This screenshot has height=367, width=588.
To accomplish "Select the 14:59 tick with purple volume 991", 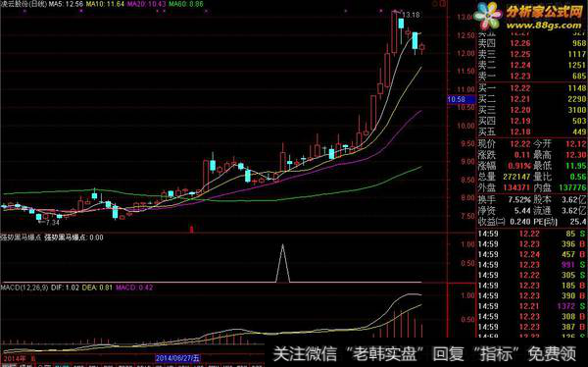I will click(x=532, y=265).
